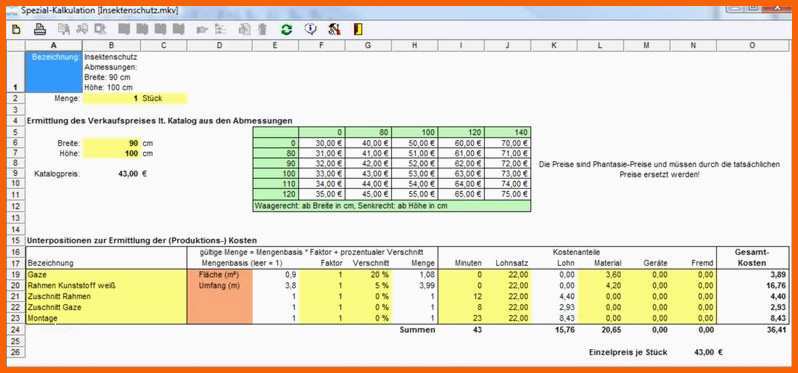This screenshot has width=798, height=373.
Task: Click the Höhe input cell showing 100
Action: tap(111, 153)
